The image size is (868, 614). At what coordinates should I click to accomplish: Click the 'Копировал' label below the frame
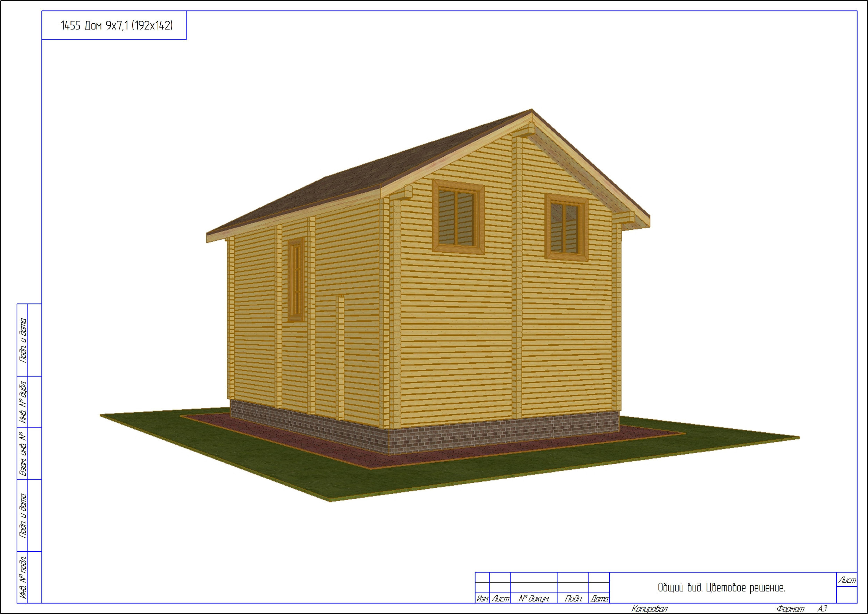[x=649, y=609]
